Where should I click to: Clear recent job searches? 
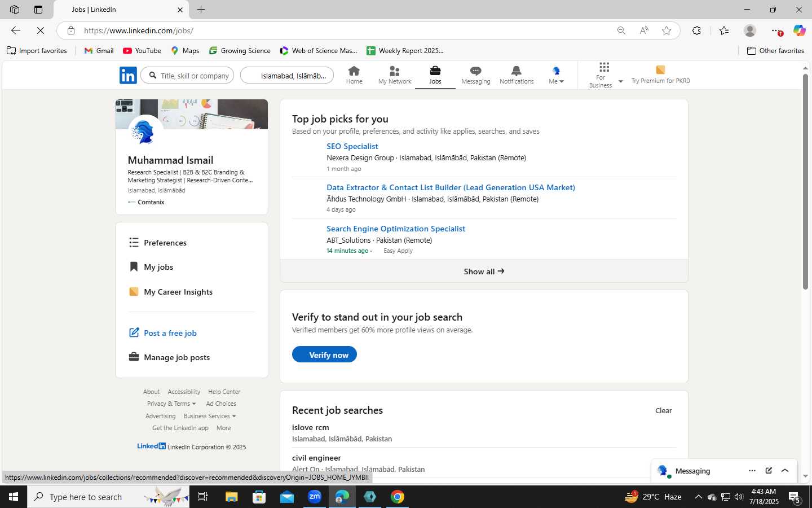(x=663, y=411)
